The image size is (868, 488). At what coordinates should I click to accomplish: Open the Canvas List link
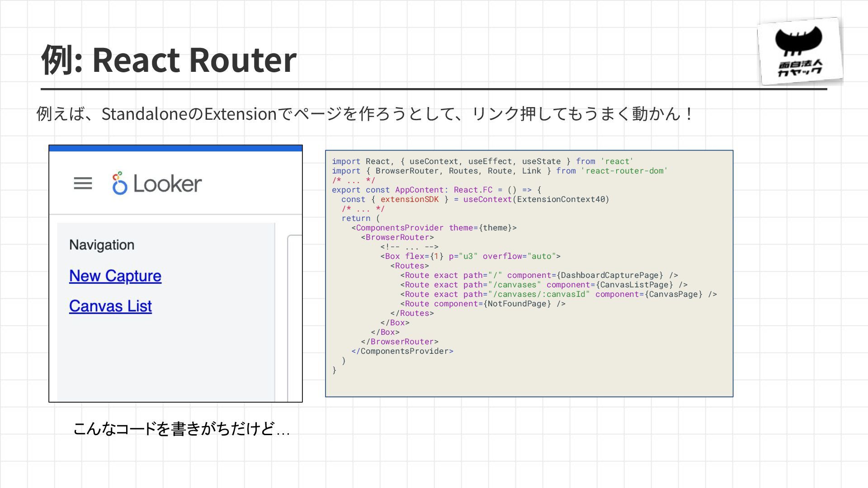click(x=110, y=306)
